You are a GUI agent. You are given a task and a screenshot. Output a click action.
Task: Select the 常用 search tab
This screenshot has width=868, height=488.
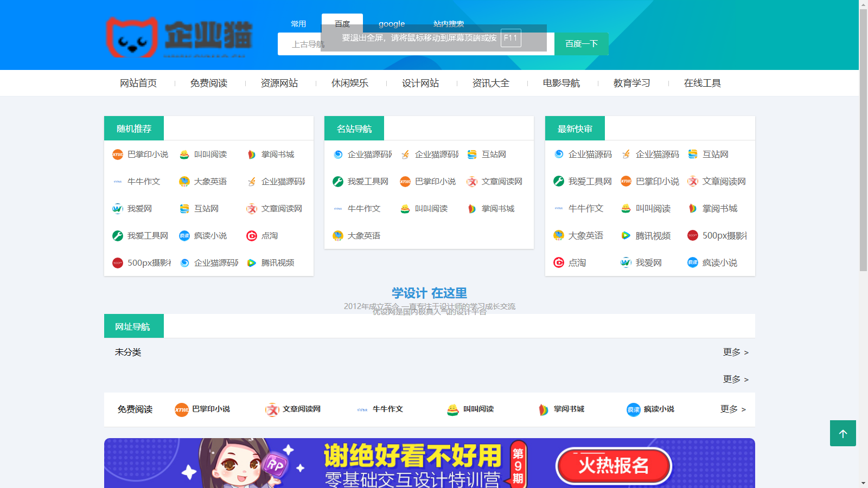click(x=298, y=24)
